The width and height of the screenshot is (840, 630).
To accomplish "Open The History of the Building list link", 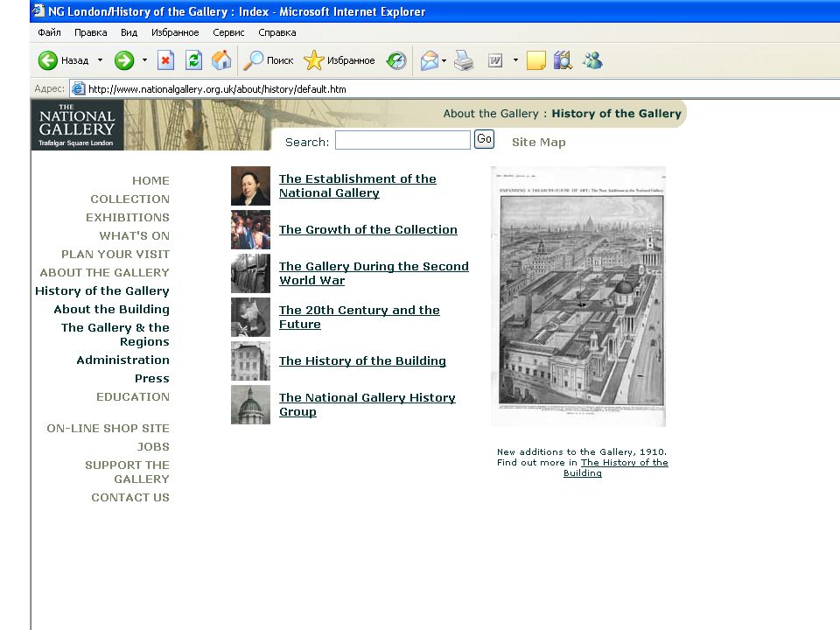I will click(362, 361).
